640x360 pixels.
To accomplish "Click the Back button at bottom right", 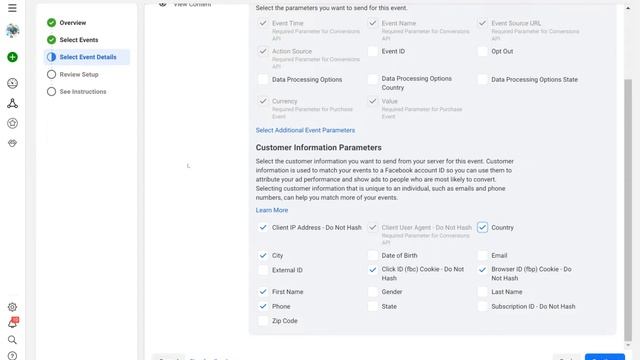I will (x=566, y=358).
